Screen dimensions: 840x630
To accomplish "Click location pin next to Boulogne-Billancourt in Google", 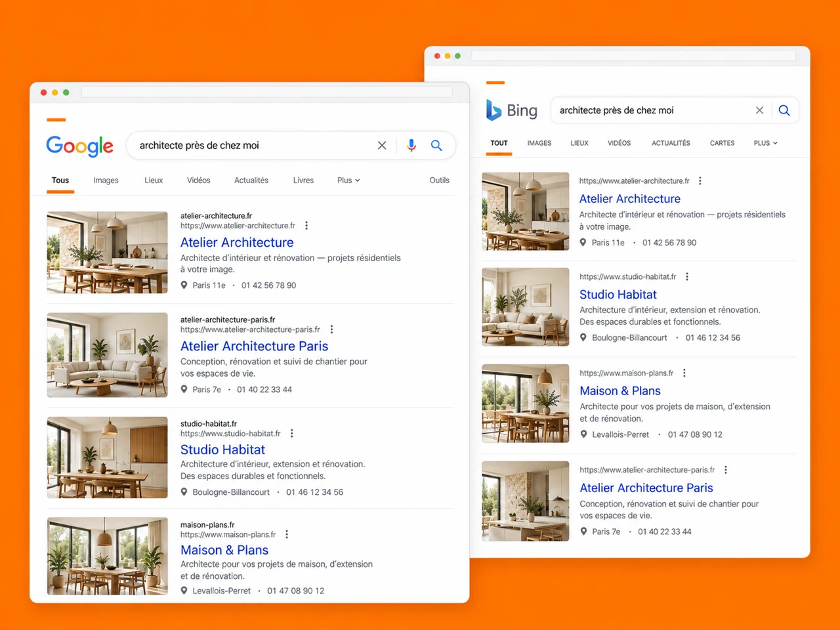I will coord(184,492).
